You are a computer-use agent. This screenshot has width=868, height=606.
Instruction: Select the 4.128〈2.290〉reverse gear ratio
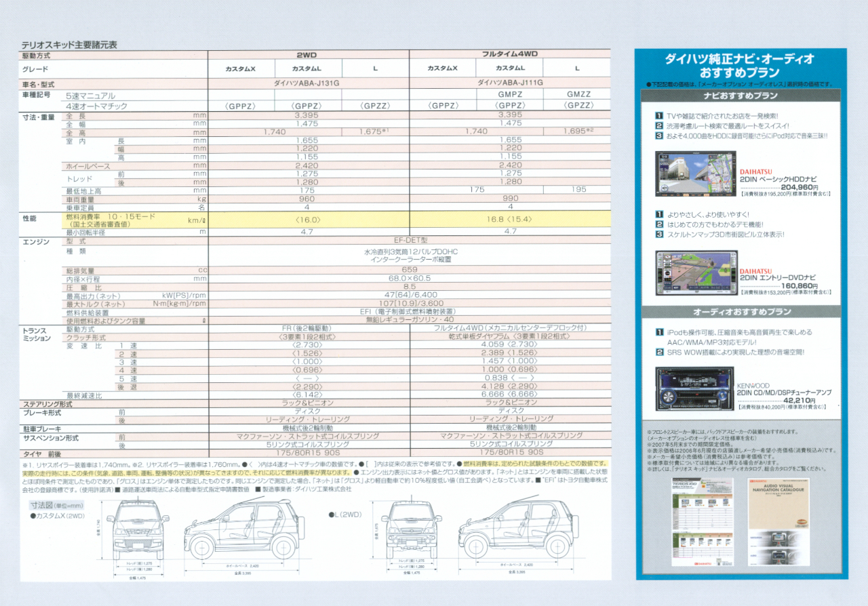click(x=510, y=386)
